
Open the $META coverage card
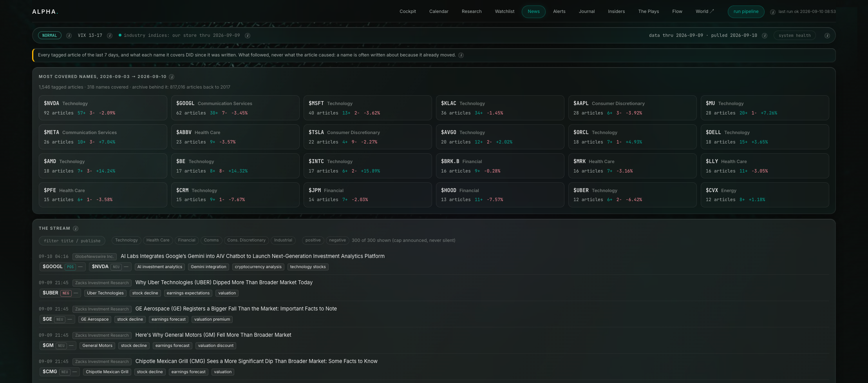(x=103, y=137)
